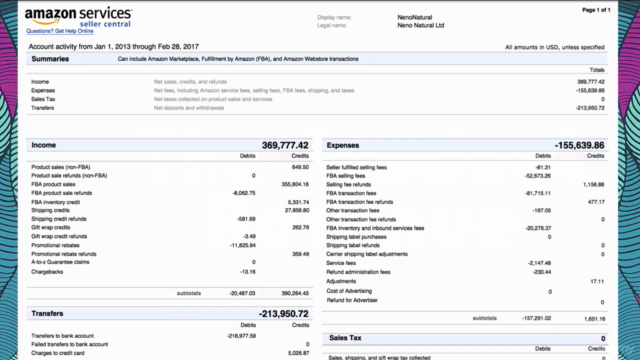Click the Expenses section total -155,639.86
The image size is (640, 360).
coord(579,145)
